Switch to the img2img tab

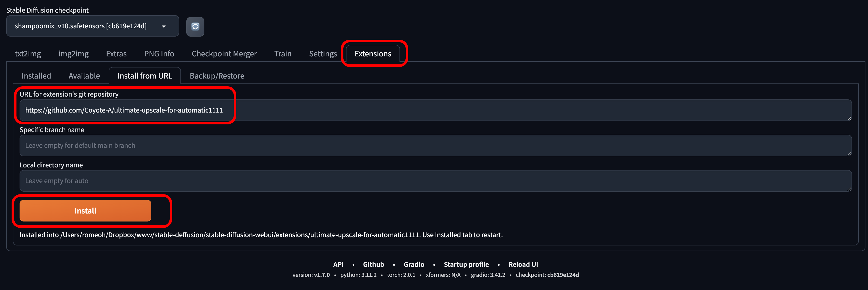pyautogui.click(x=73, y=54)
